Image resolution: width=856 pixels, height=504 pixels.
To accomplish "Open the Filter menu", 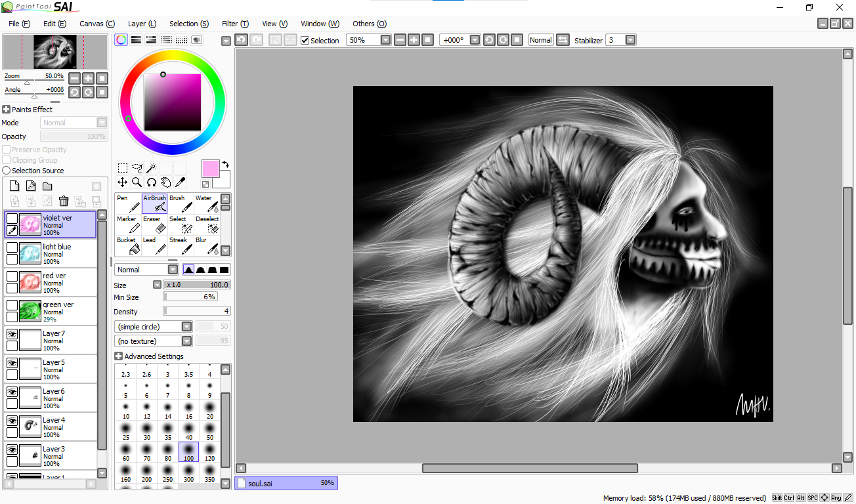I will point(235,24).
